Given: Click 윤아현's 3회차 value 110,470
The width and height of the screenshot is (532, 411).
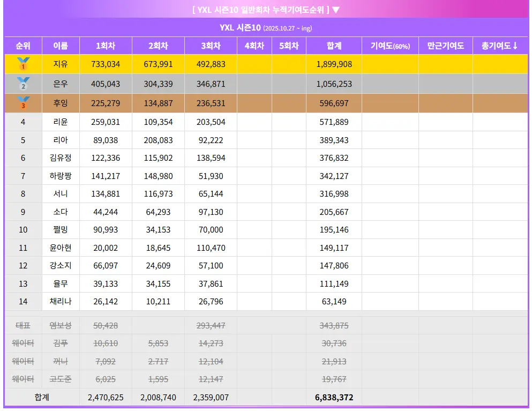Looking at the screenshot, I should click(211, 248).
